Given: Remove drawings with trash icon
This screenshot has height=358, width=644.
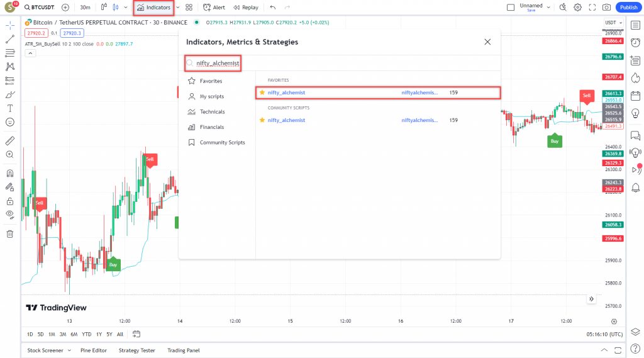Looking at the screenshot, I should click(10, 234).
